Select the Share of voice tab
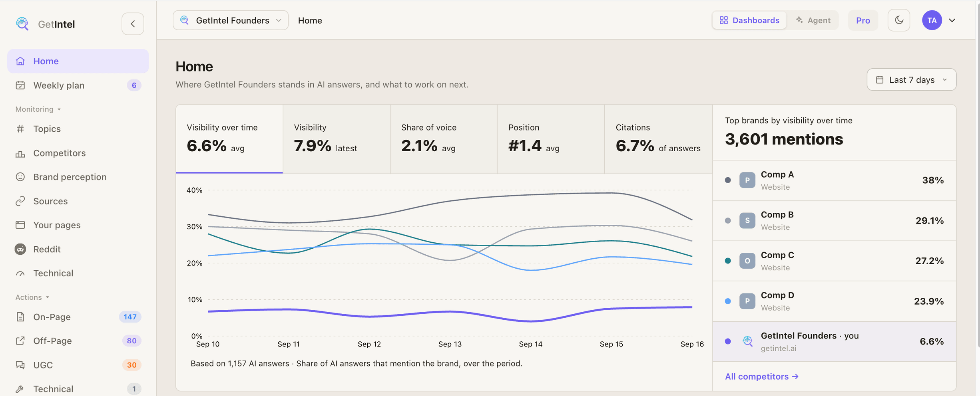 444,139
